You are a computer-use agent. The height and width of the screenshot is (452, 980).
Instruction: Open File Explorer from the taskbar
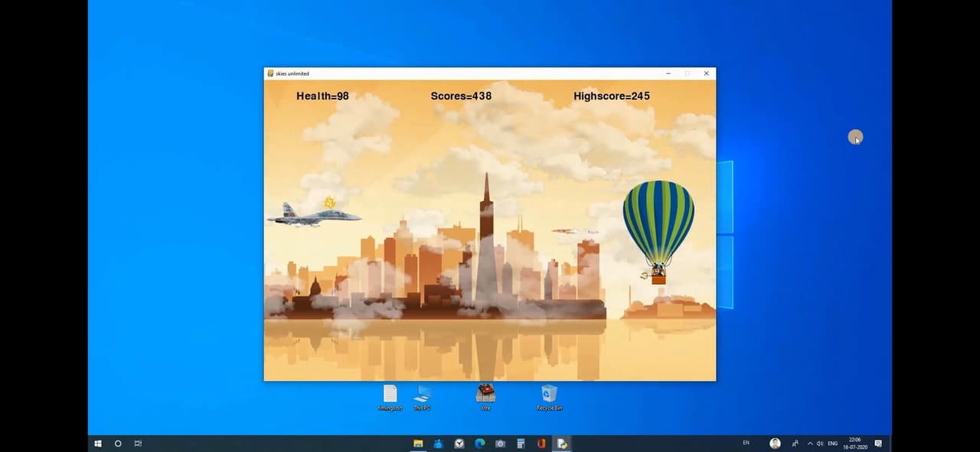[418, 444]
